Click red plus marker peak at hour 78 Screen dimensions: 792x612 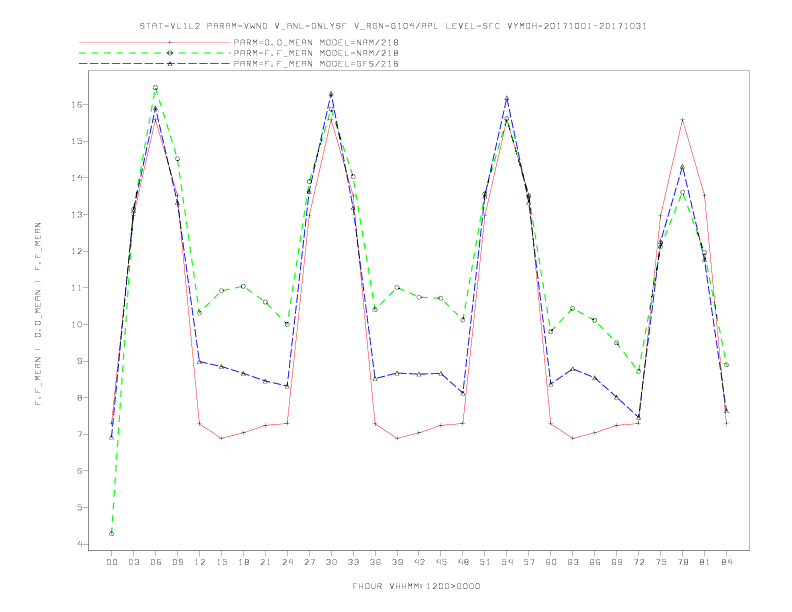pos(682,120)
